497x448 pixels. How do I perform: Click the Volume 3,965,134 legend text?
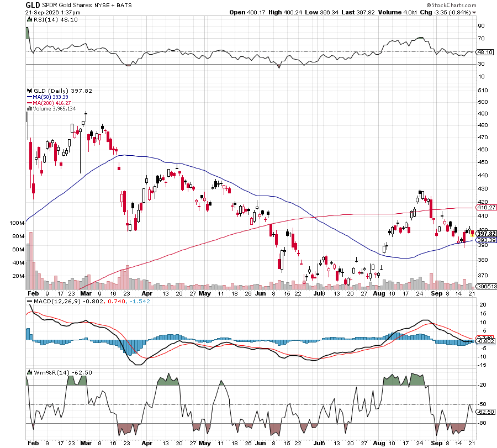54,108
